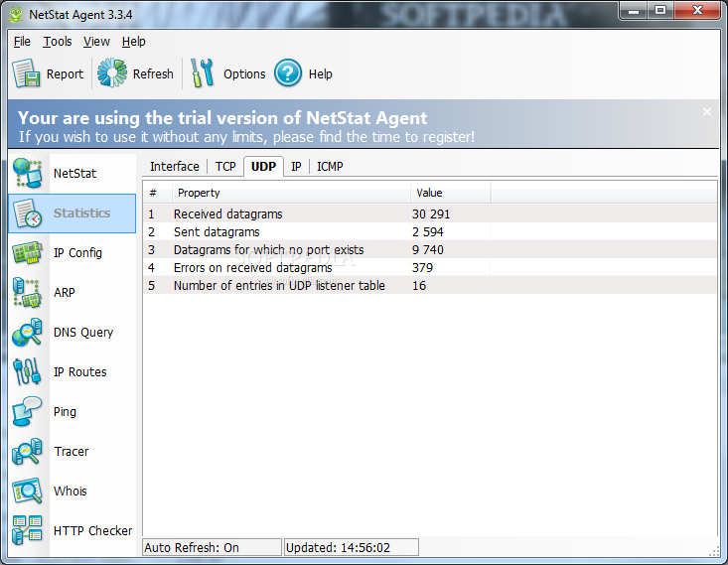The height and width of the screenshot is (565, 728).
Task: Click the Statistics sidebar label
Action: (81, 213)
